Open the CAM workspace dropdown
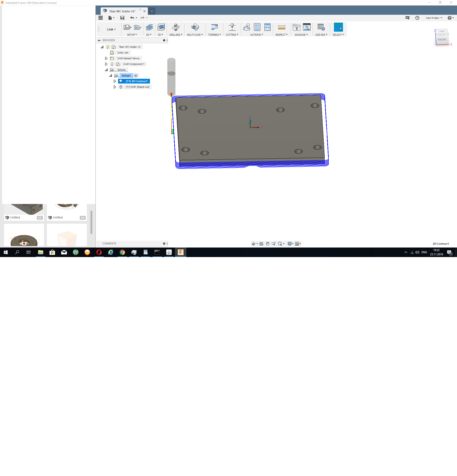 [x=111, y=29]
